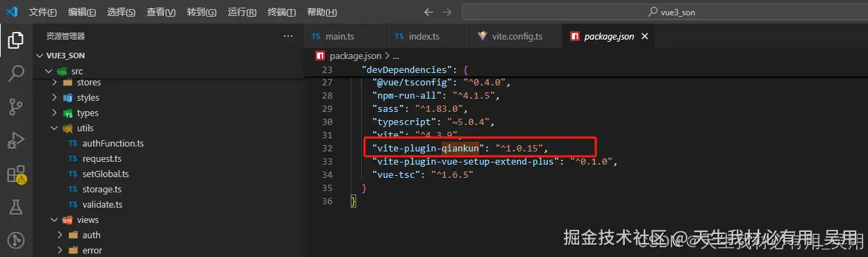Image resolution: width=868 pixels, height=257 pixels.
Task: Click line number 32 in gutter
Action: 327,148
